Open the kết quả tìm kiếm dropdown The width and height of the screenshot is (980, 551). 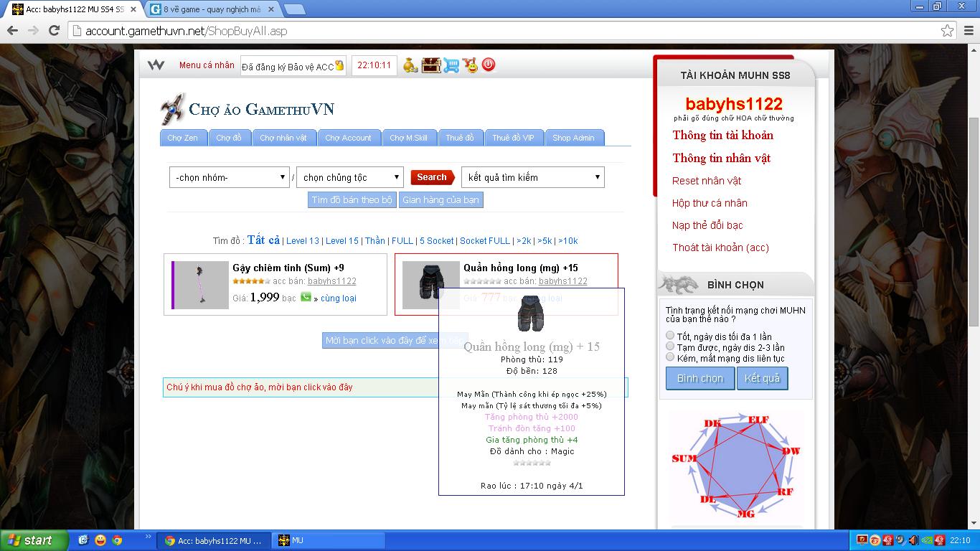click(x=533, y=177)
